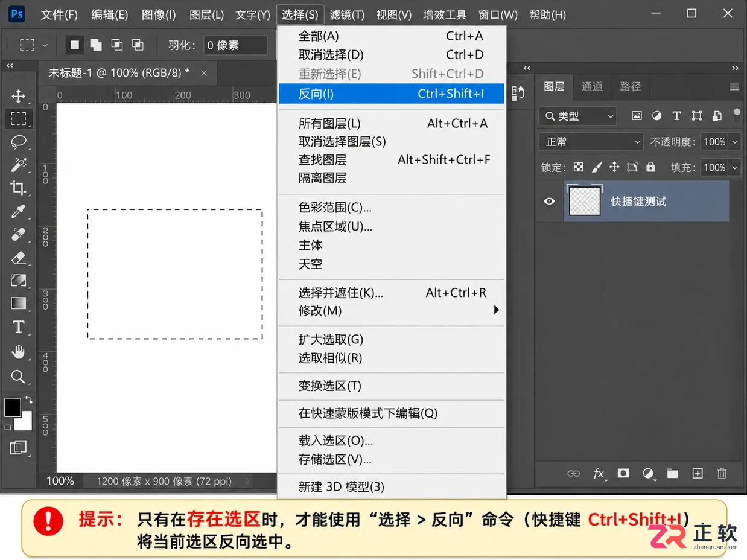Click the swap foreground and background colors icon
Viewport: 747px width, 560px height.
28,400
